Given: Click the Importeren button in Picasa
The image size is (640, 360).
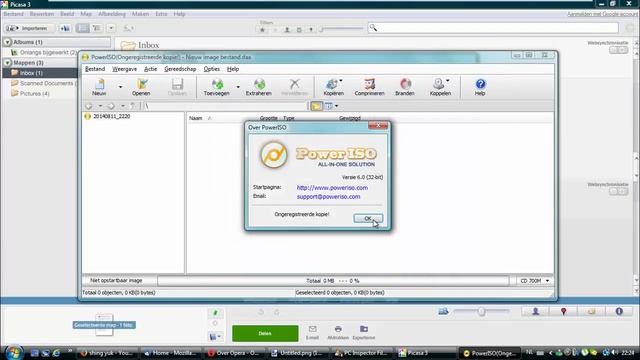Looking at the screenshot, I should click(x=30, y=28).
